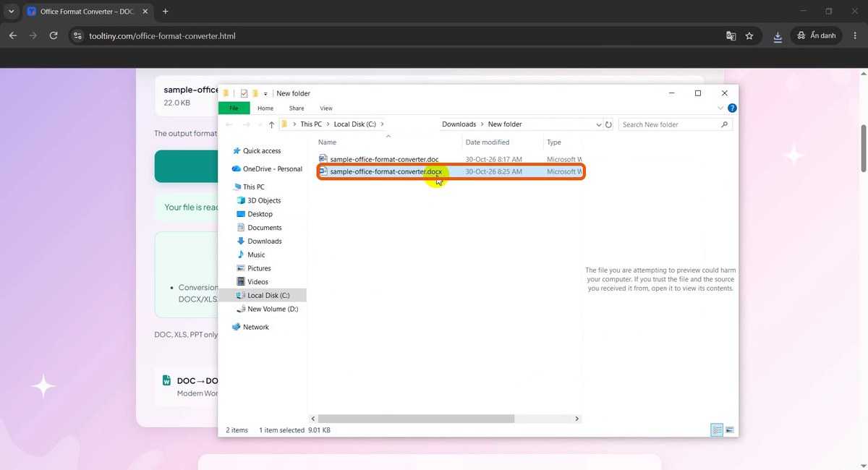The width and height of the screenshot is (868, 470).
Task: Open the Share ribbon tab
Action: click(x=297, y=108)
